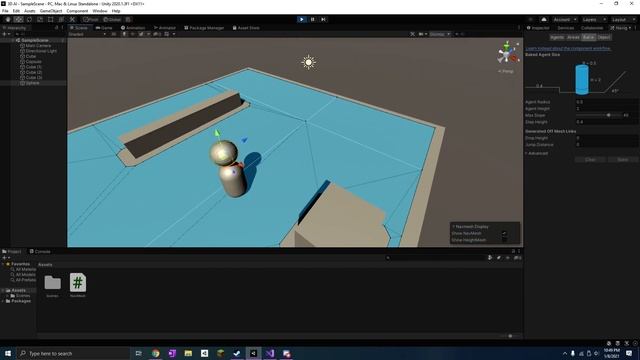Select Sphere in Hierarchy
Screen dimensions: 640x360
pyautogui.click(x=32, y=83)
